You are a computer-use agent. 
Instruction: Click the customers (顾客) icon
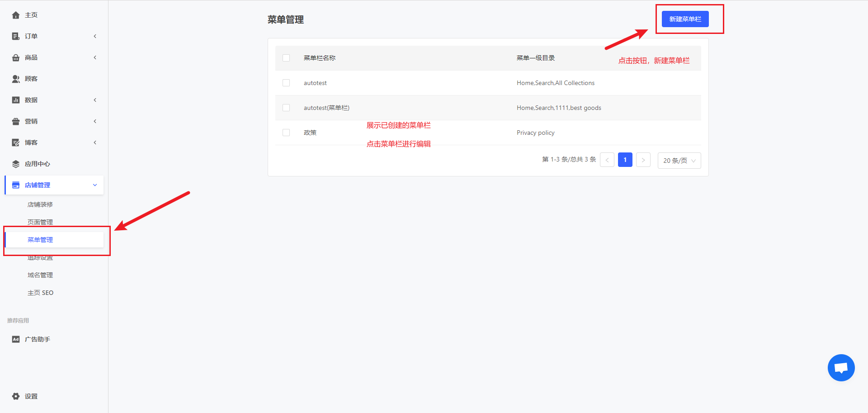pyautogui.click(x=16, y=79)
